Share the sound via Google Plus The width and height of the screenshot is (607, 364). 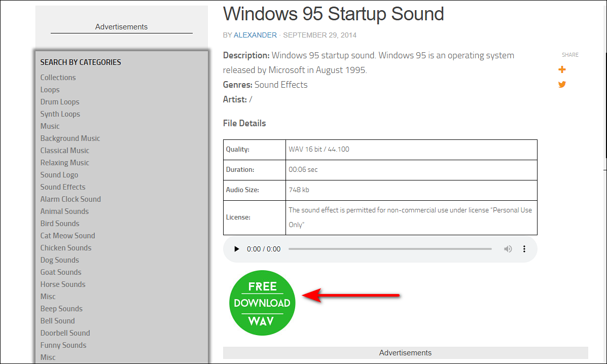(562, 69)
